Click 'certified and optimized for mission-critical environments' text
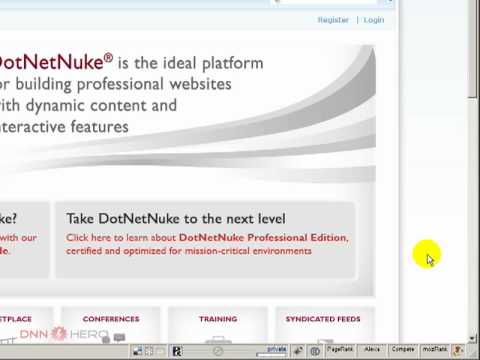This screenshot has width=480, height=360. (189, 251)
